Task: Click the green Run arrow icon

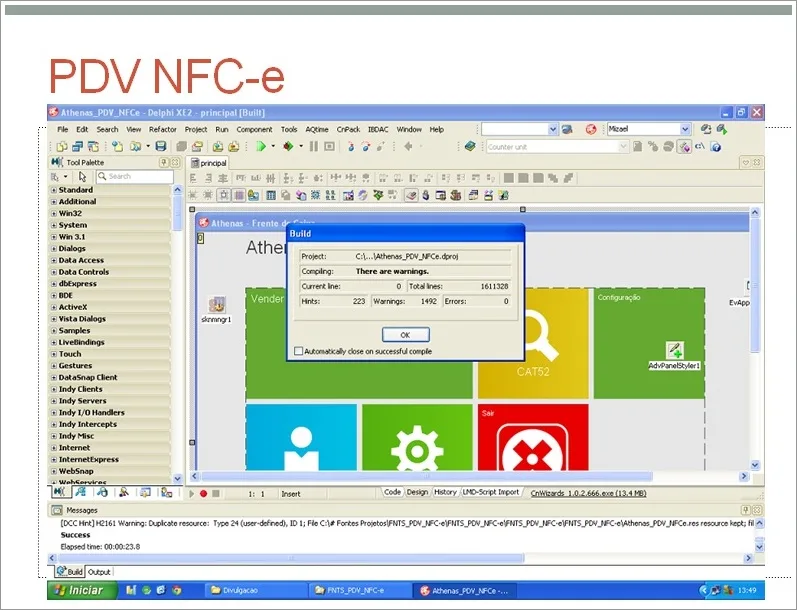Action: click(x=261, y=146)
